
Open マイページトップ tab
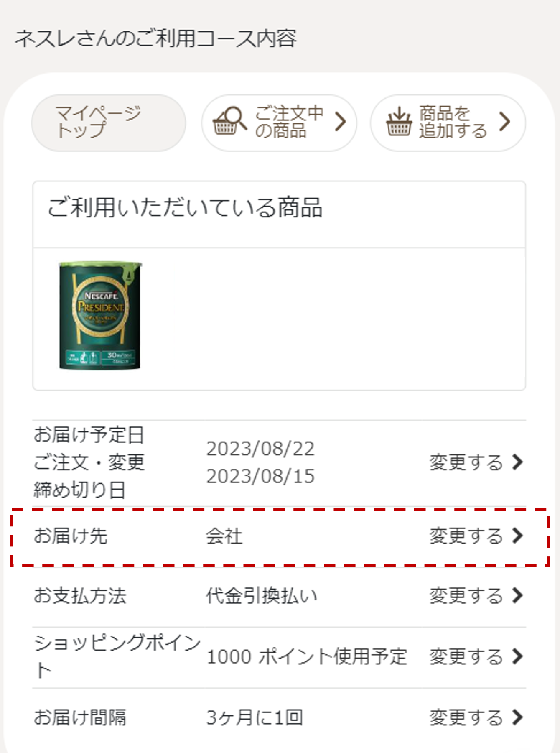click(x=108, y=123)
